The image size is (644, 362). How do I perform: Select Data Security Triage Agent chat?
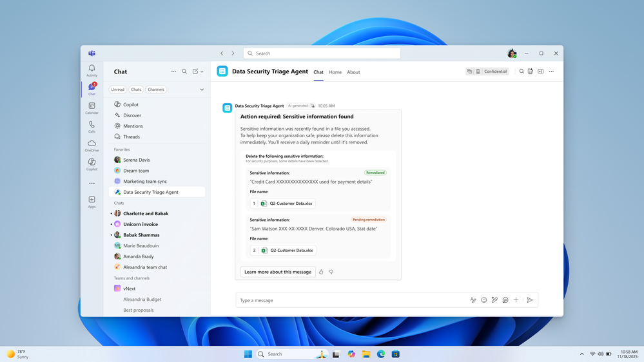157,192
